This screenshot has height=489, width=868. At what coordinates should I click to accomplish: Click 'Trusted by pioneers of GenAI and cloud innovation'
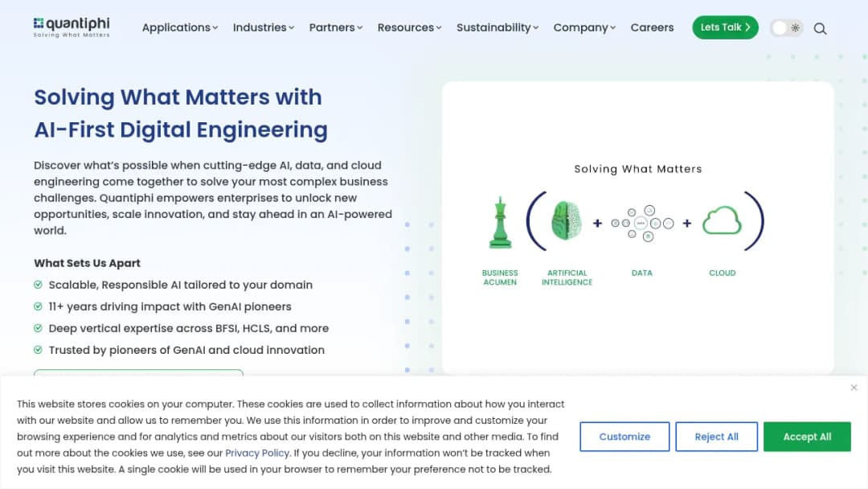click(186, 350)
